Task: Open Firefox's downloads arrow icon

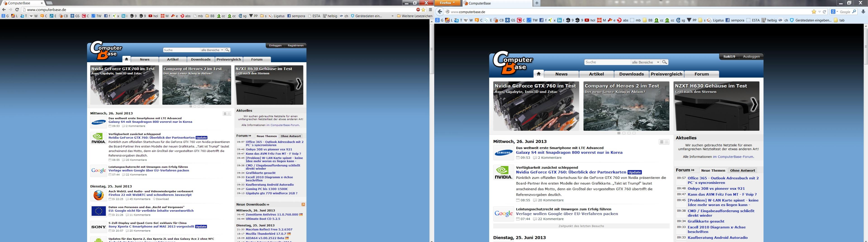Action: (863, 12)
